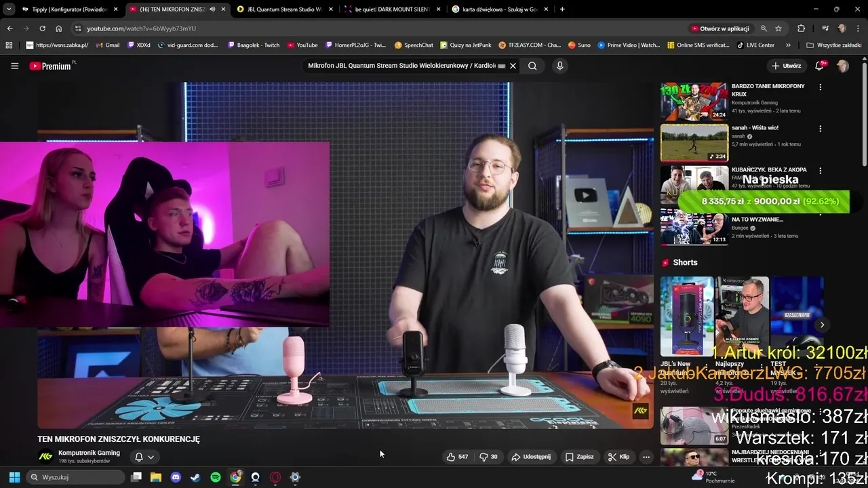The width and height of the screenshot is (868, 488).
Task: Switch to Tipply Konfigurator browser tab
Action: (x=64, y=9)
